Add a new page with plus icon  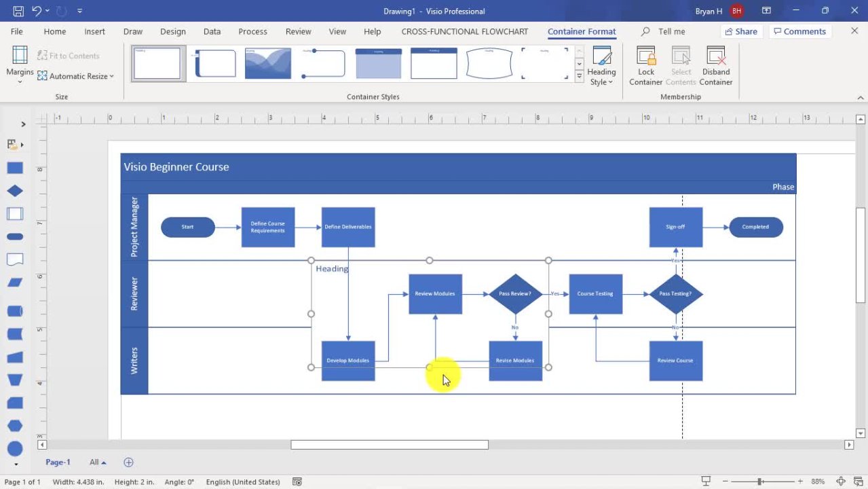point(128,463)
